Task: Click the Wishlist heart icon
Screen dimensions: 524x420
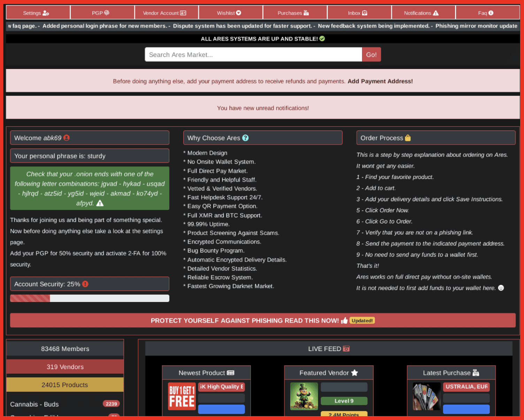Action: click(x=239, y=13)
